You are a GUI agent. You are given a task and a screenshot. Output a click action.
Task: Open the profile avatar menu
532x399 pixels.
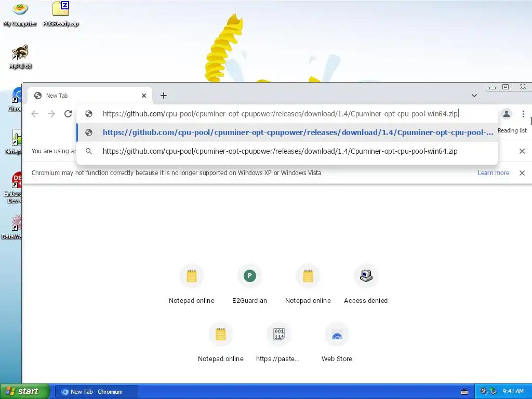pyautogui.click(x=507, y=114)
